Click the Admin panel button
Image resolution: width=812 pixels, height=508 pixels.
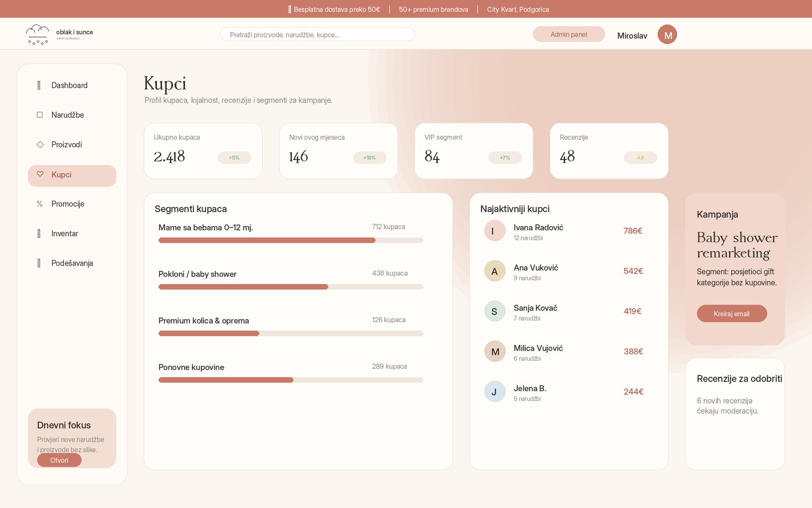[569, 34]
